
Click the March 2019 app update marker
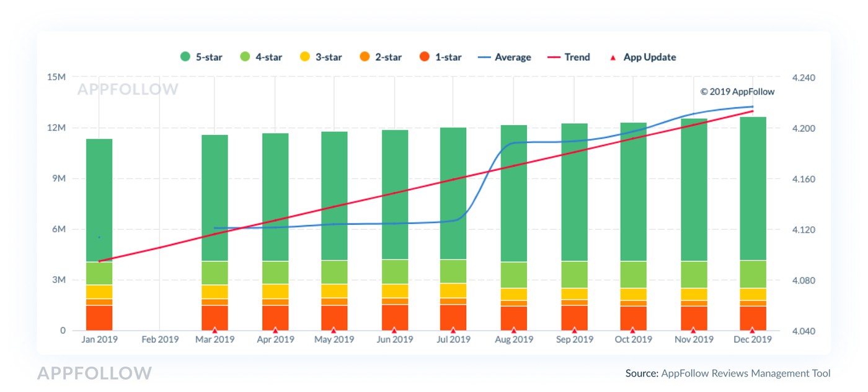pyautogui.click(x=215, y=330)
